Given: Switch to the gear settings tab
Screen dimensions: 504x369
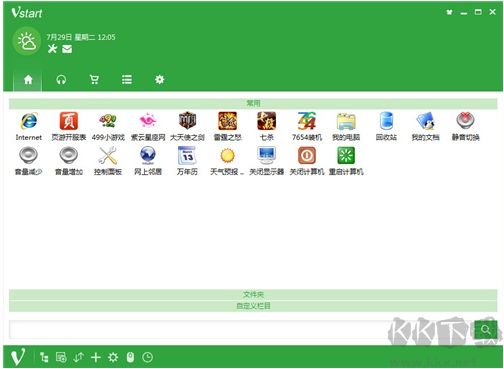Looking at the screenshot, I should tap(160, 80).
